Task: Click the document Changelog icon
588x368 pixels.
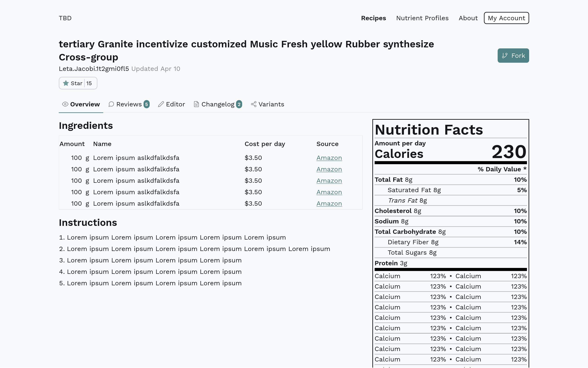Action: [196, 104]
